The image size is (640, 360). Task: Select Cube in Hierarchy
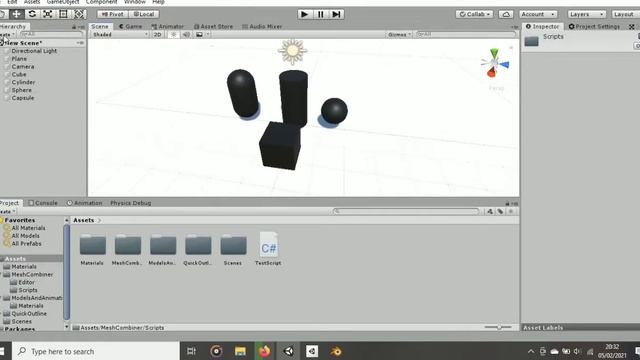[19, 74]
